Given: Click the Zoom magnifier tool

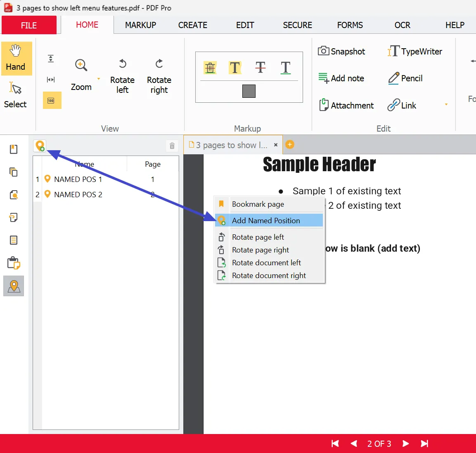Looking at the screenshot, I should pyautogui.click(x=81, y=75).
